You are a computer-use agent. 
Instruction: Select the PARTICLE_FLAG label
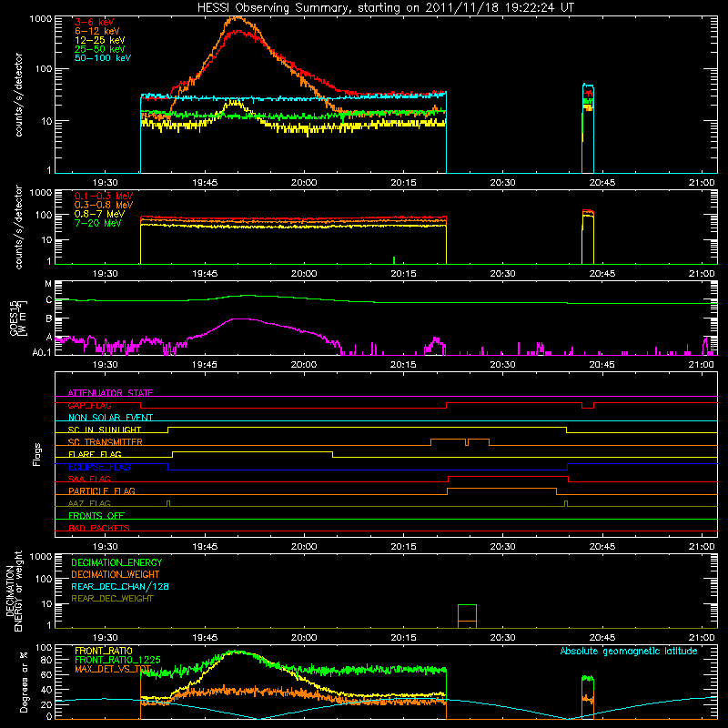point(102,490)
